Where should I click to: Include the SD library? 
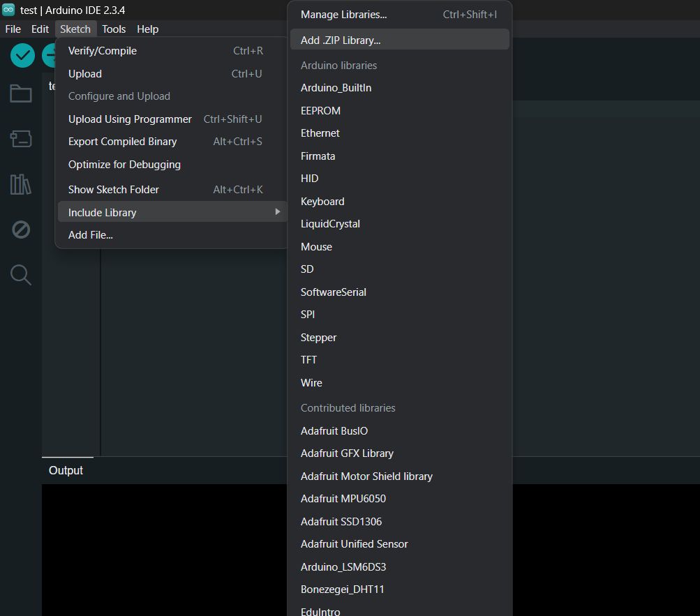tap(400, 269)
